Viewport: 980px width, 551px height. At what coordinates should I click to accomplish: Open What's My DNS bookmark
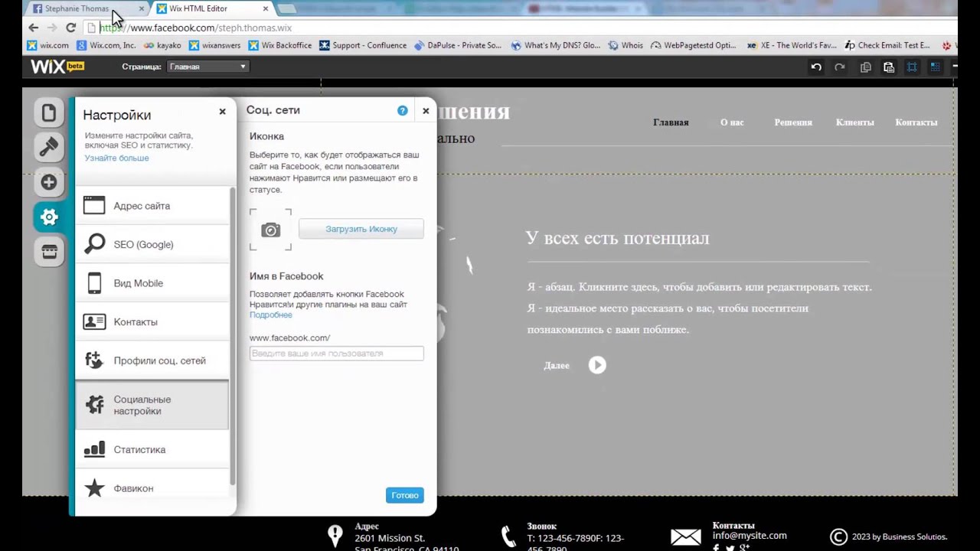556,45
